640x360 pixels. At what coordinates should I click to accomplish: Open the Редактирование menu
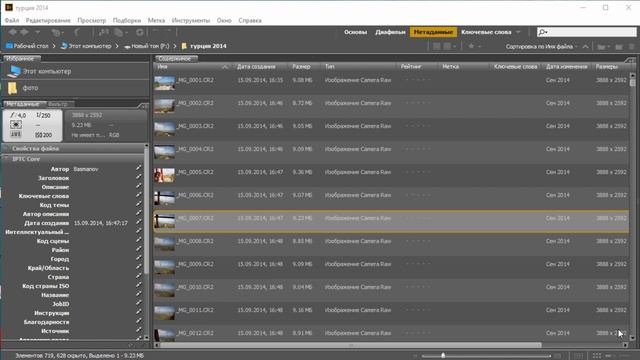[x=48, y=20]
